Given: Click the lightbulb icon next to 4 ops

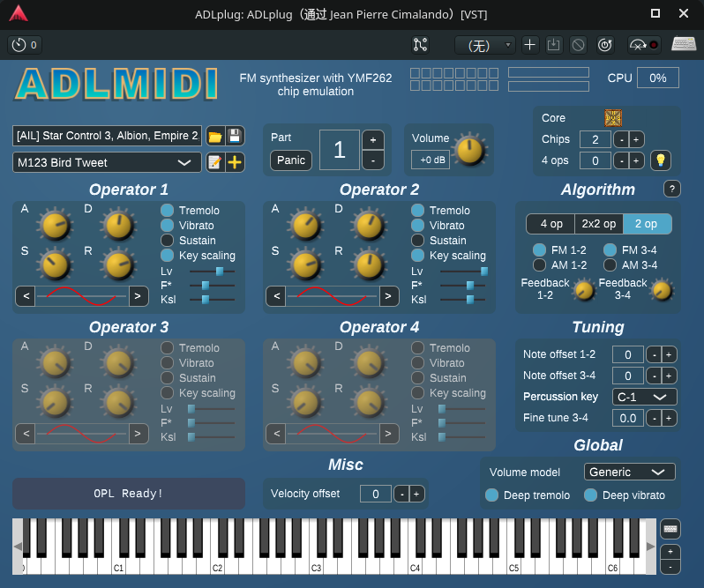Looking at the screenshot, I should pyautogui.click(x=661, y=160).
